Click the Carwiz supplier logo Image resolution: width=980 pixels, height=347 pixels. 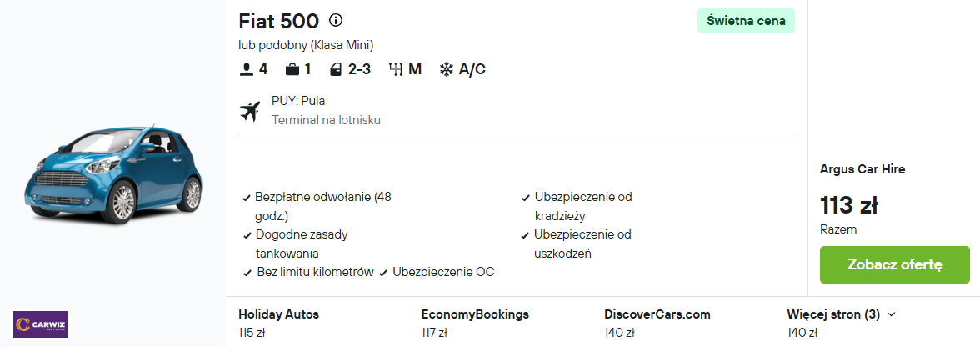point(41,324)
